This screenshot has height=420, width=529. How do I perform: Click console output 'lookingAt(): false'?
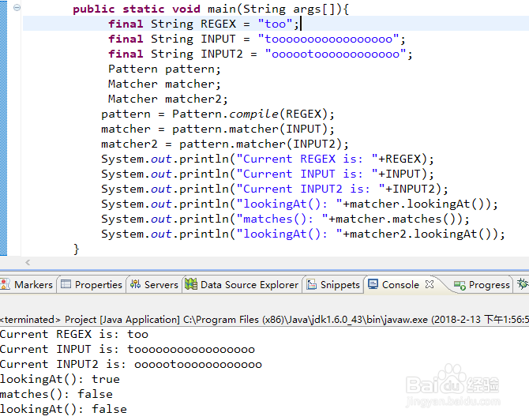[63, 409]
